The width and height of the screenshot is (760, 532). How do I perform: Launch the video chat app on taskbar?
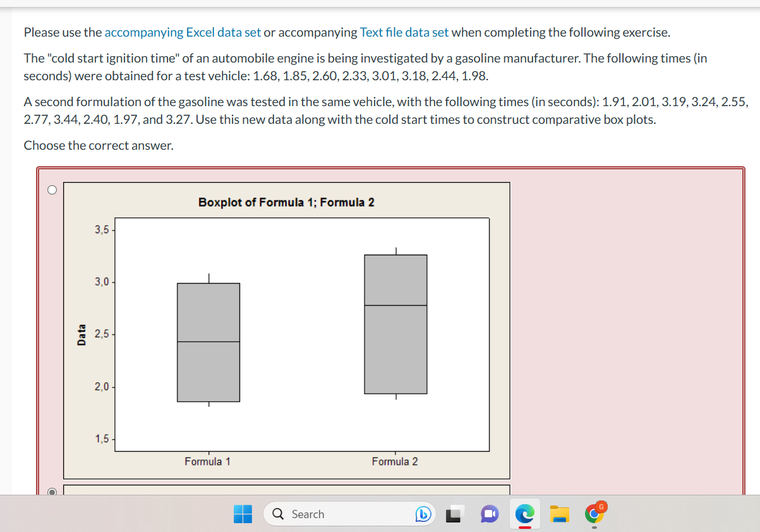click(x=489, y=515)
